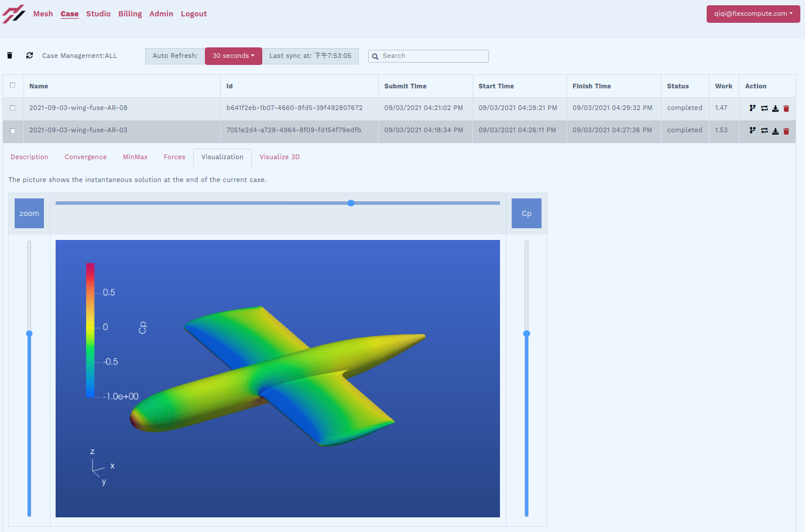
Task: Go to the Mesh page
Action: (43, 14)
